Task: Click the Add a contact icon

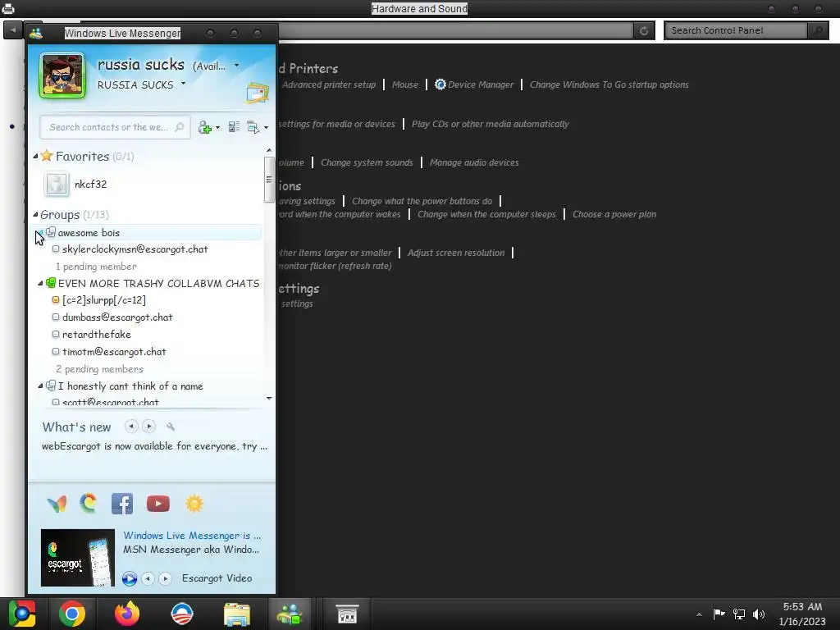Action: point(204,127)
